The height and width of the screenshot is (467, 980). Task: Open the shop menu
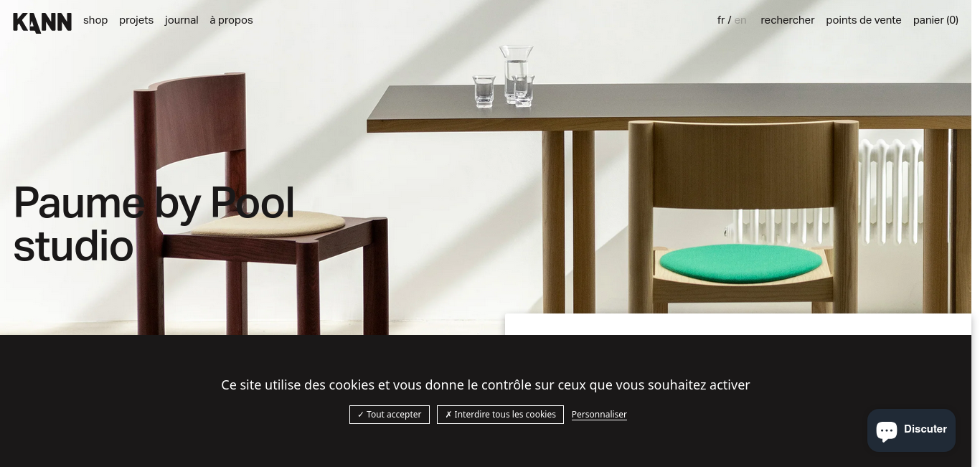[95, 20]
